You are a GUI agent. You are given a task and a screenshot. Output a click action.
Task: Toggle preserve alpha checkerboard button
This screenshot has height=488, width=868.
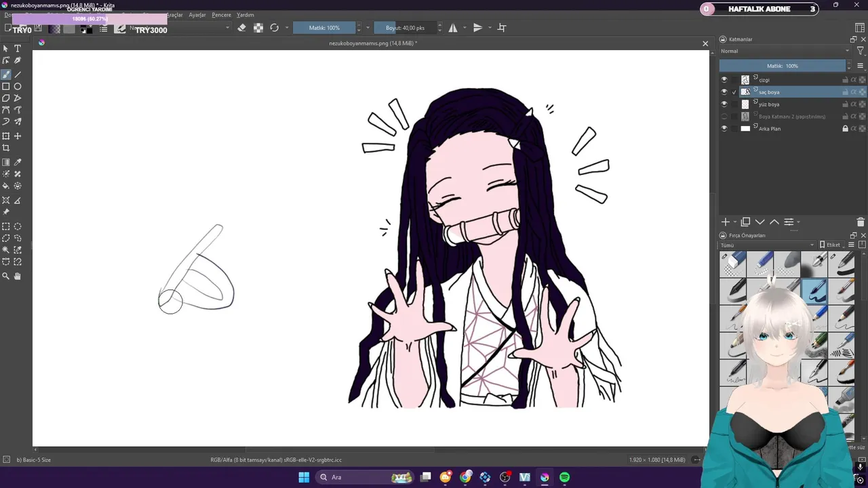click(258, 28)
